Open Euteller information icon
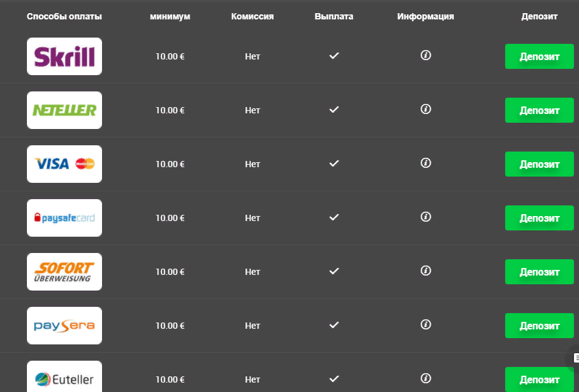This screenshot has height=392, width=579. (426, 378)
